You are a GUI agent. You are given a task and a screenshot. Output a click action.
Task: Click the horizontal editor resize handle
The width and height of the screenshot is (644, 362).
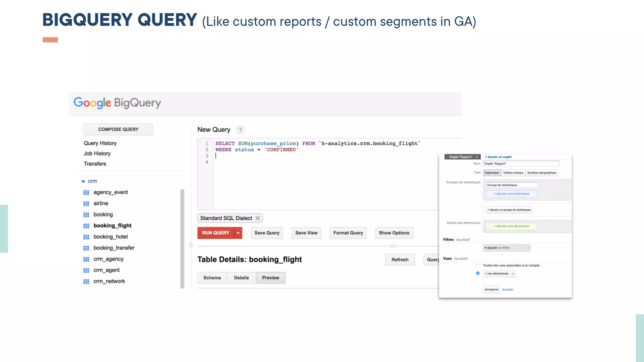[393, 246]
